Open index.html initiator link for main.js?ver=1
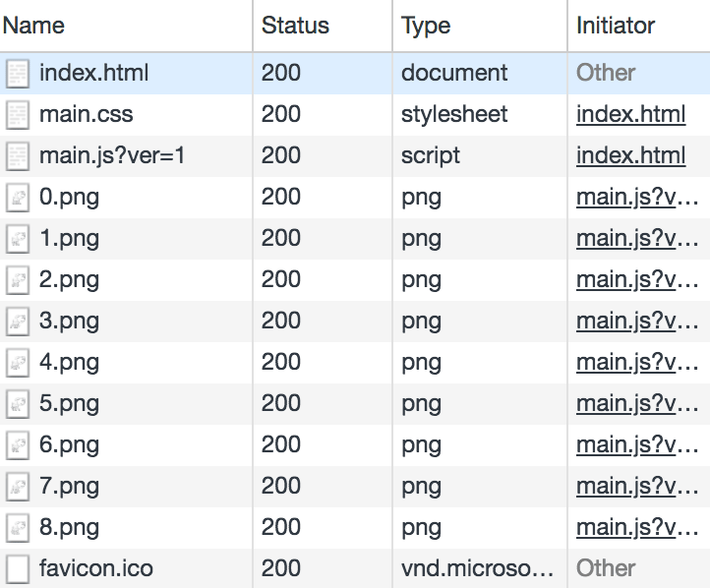 pyautogui.click(x=630, y=155)
